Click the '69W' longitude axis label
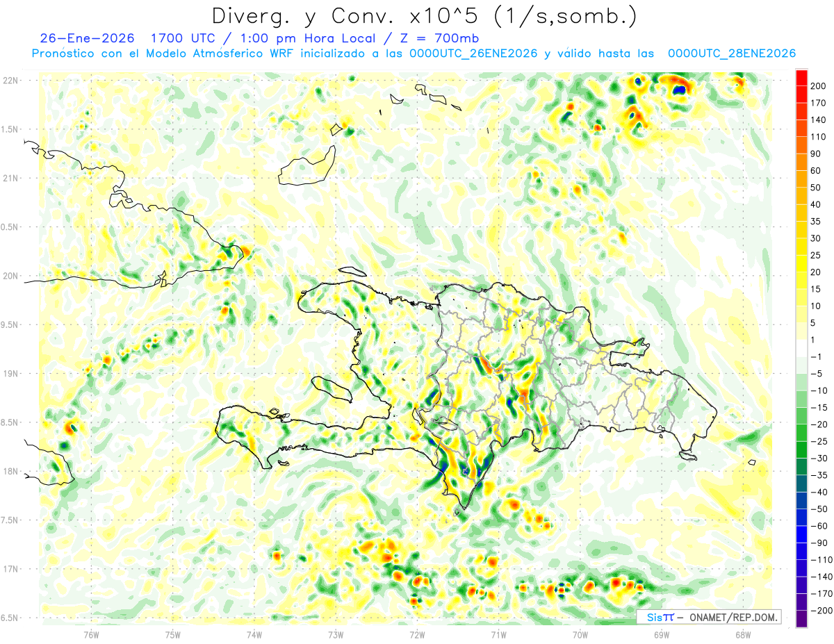The image size is (834, 644). [662, 634]
